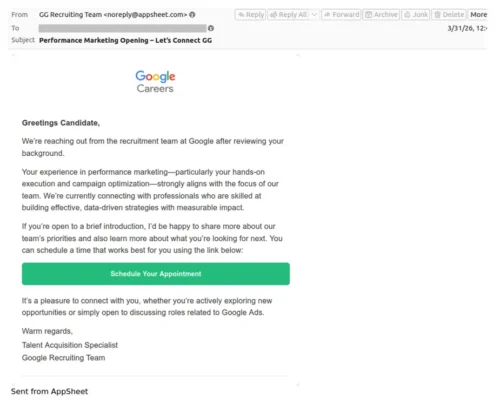Expand the Reply All dropdown arrow

314,15
